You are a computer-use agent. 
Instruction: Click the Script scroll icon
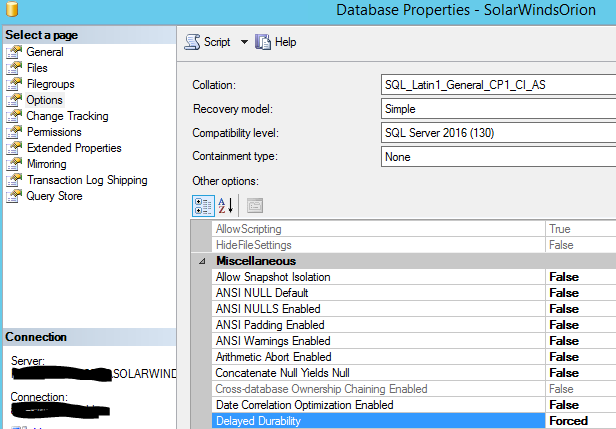pyautogui.click(x=192, y=42)
